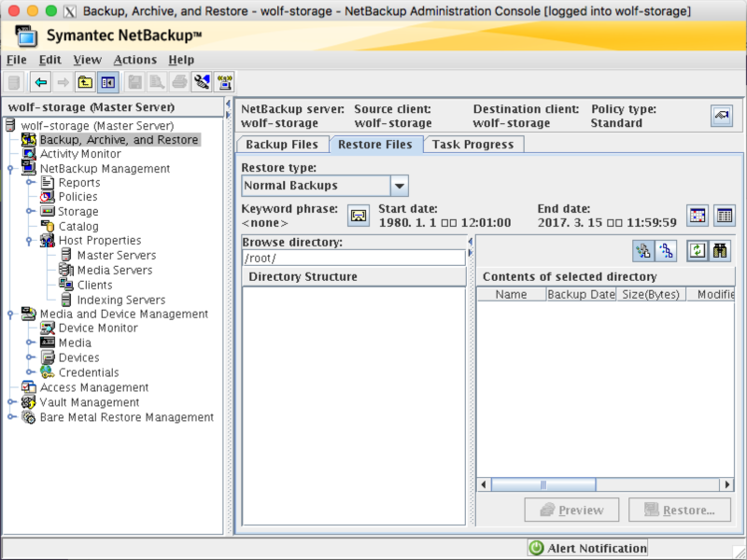
Task: Select Activity Monitor in the tree
Action: (80, 154)
